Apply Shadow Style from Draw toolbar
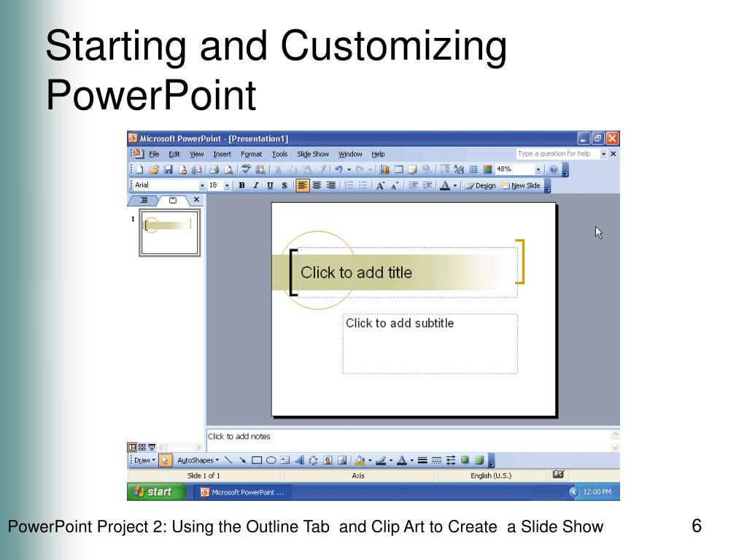 (465, 460)
